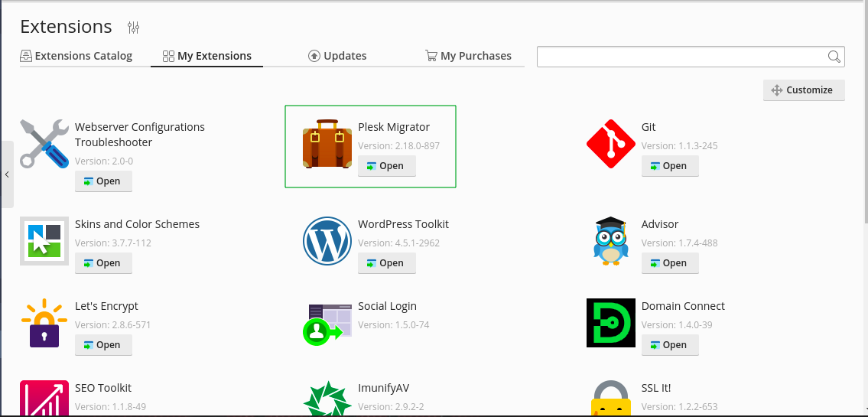Click the Advisor owl icon
This screenshot has height=417, width=868.
point(610,241)
